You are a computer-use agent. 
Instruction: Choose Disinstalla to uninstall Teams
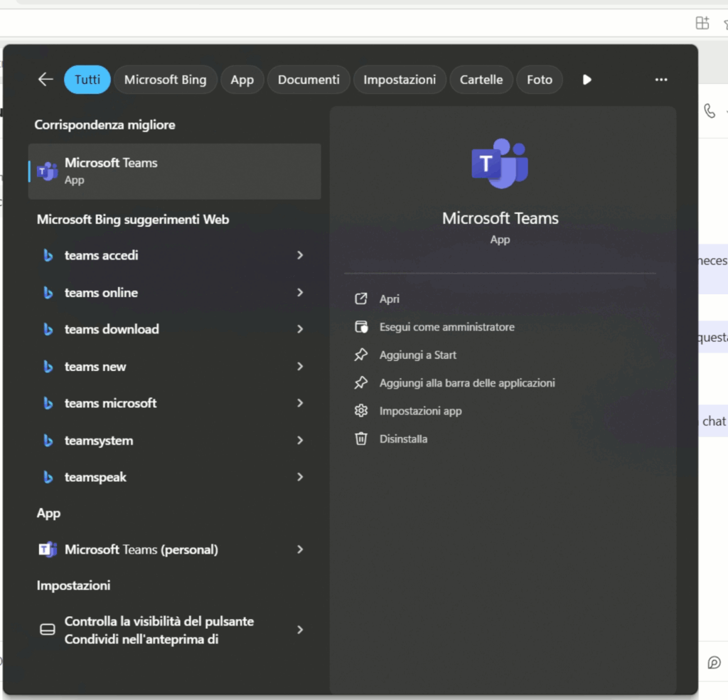pyautogui.click(x=403, y=439)
